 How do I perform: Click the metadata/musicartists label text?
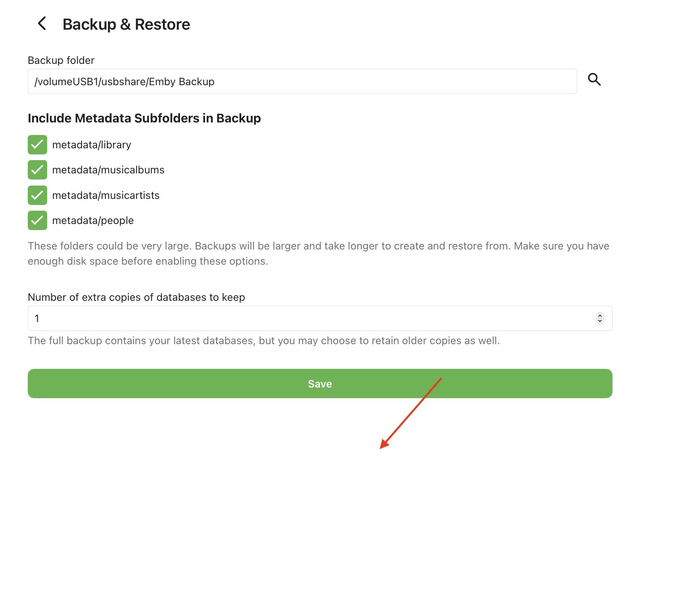click(x=106, y=195)
